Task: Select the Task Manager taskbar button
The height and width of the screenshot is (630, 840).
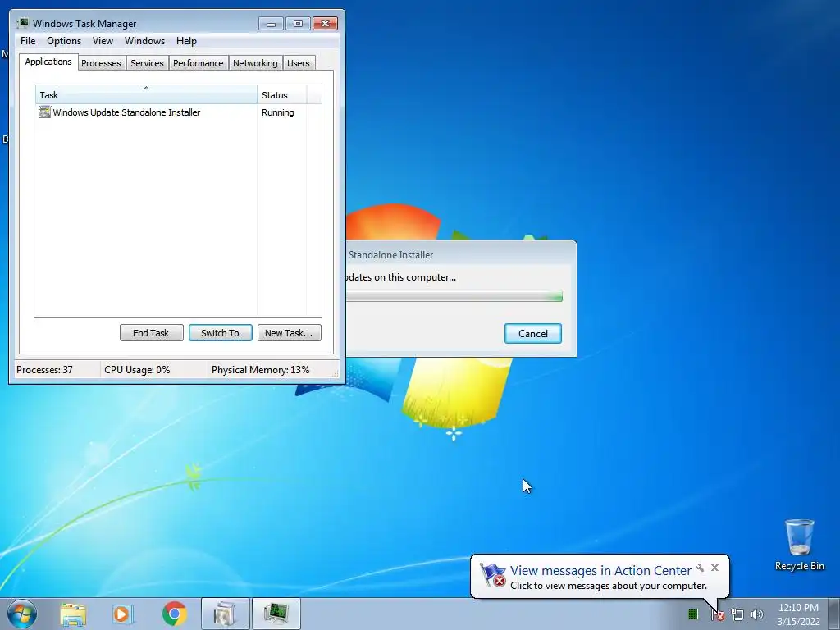Action: 276,614
